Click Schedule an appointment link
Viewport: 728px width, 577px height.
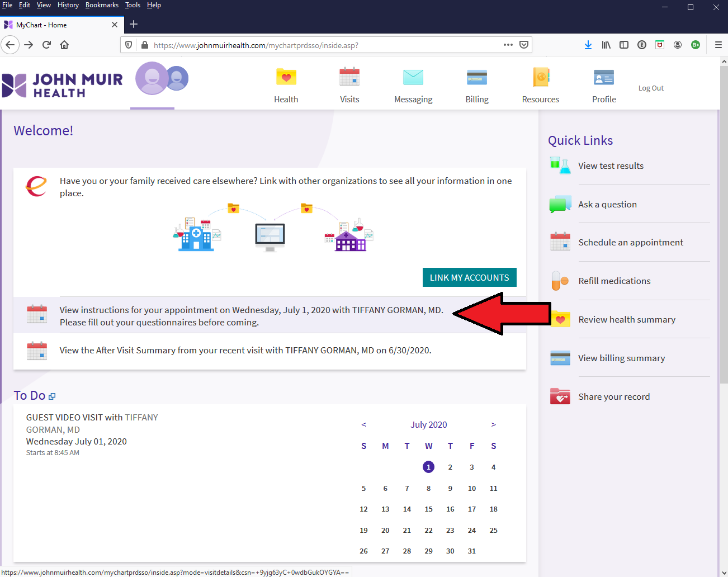(631, 242)
